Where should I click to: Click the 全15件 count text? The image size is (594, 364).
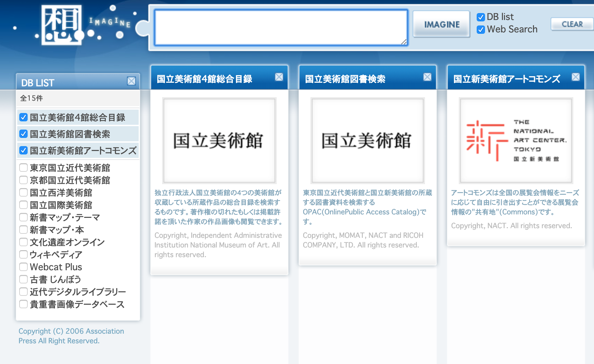(31, 98)
